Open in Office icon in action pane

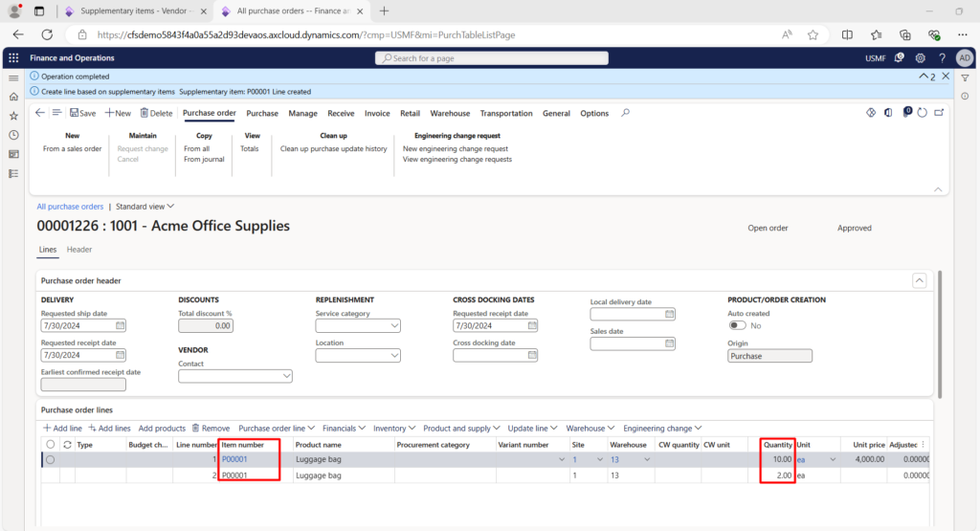coord(888,113)
